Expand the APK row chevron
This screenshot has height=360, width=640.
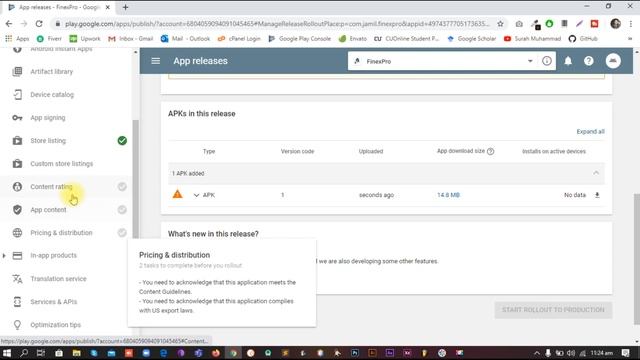pos(196,195)
